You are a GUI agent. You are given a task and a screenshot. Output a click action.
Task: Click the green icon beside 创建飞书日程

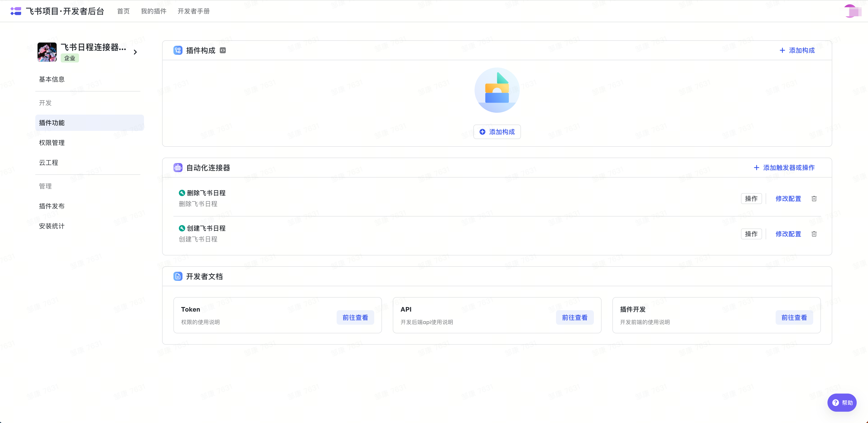tap(182, 228)
